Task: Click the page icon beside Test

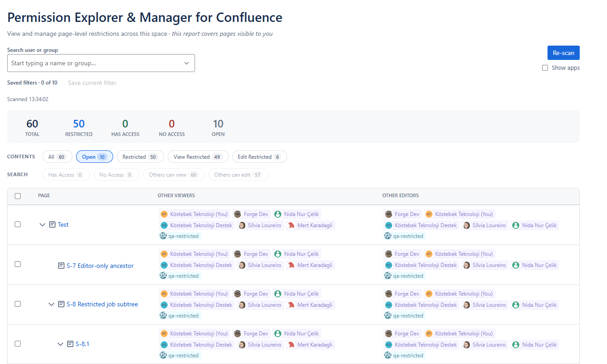Action: pos(52,224)
